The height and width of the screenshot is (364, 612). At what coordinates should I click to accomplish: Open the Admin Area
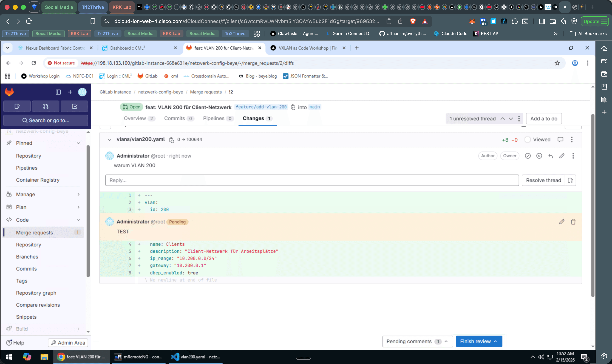tap(68, 342)
